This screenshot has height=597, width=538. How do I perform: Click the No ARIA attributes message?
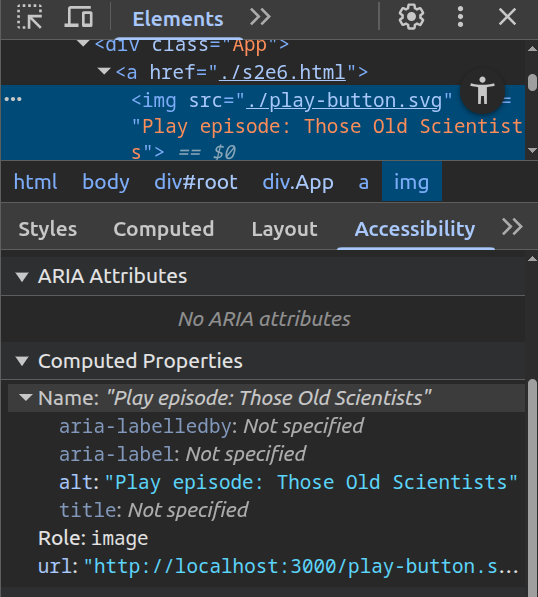(x=264, y=319)
